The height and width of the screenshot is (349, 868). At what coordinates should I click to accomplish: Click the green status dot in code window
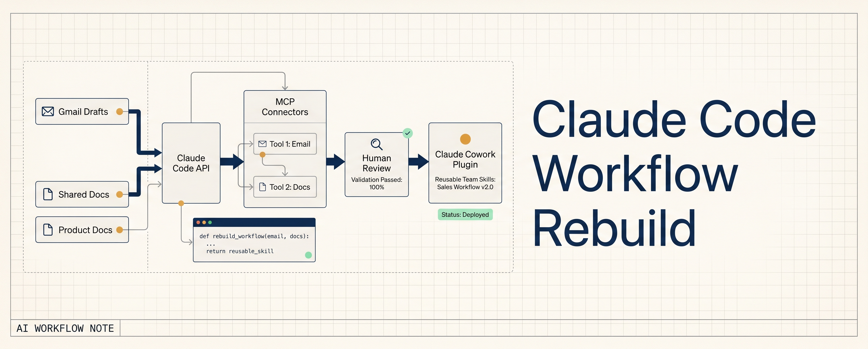(308, 255)
